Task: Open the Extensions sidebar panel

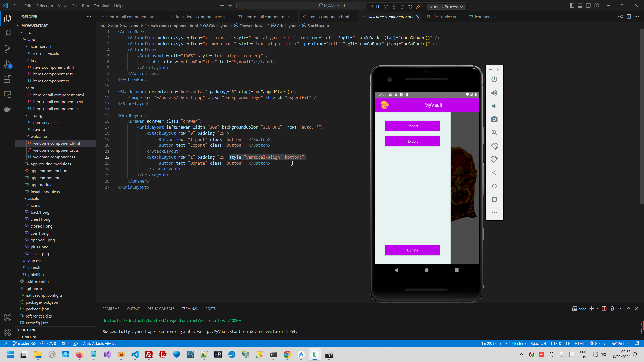Action: pos(8,79)
